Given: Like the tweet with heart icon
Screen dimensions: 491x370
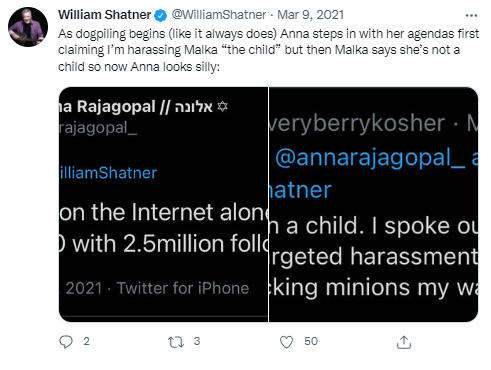Looking at the screenshot, I should pyautogui.click(x=286, y=342).
